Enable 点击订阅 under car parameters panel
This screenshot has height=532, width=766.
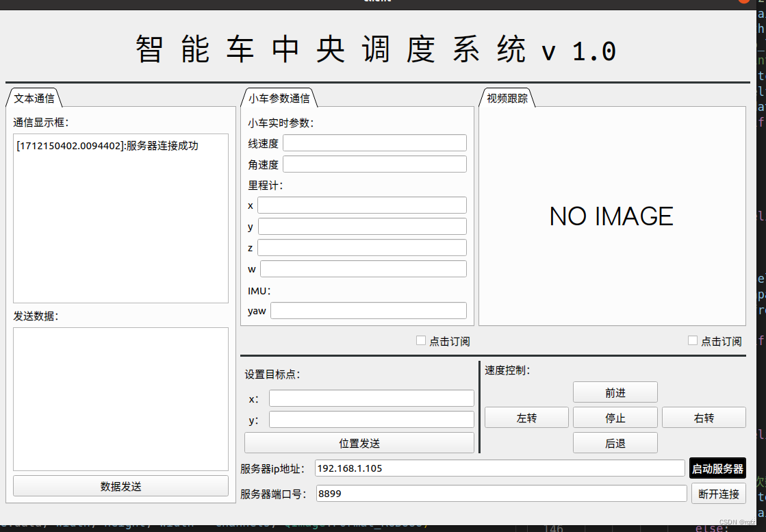[421, 340]
